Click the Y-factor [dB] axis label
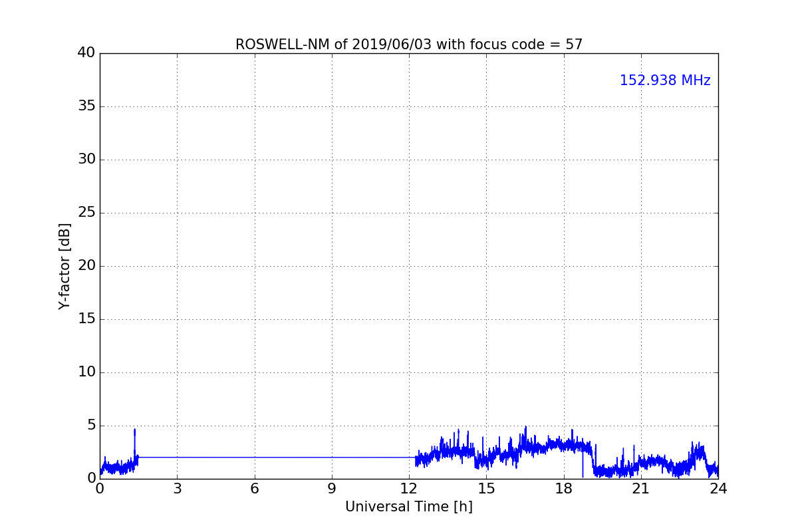This screenshot has width=798, height=532. pos(65,266)
